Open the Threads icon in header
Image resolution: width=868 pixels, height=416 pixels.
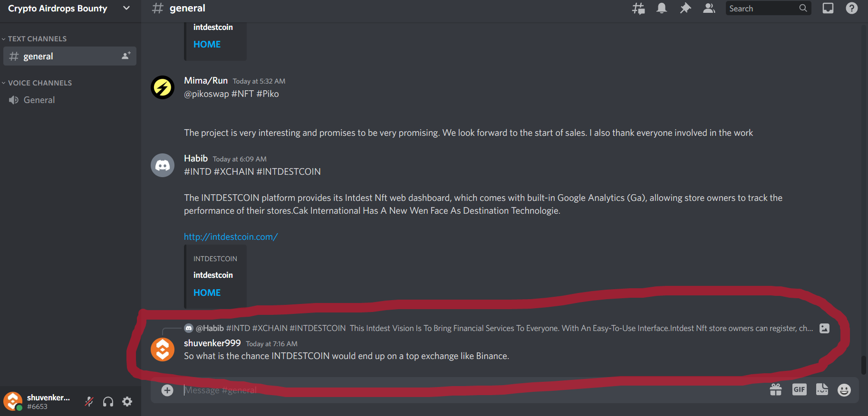point(638,8)
